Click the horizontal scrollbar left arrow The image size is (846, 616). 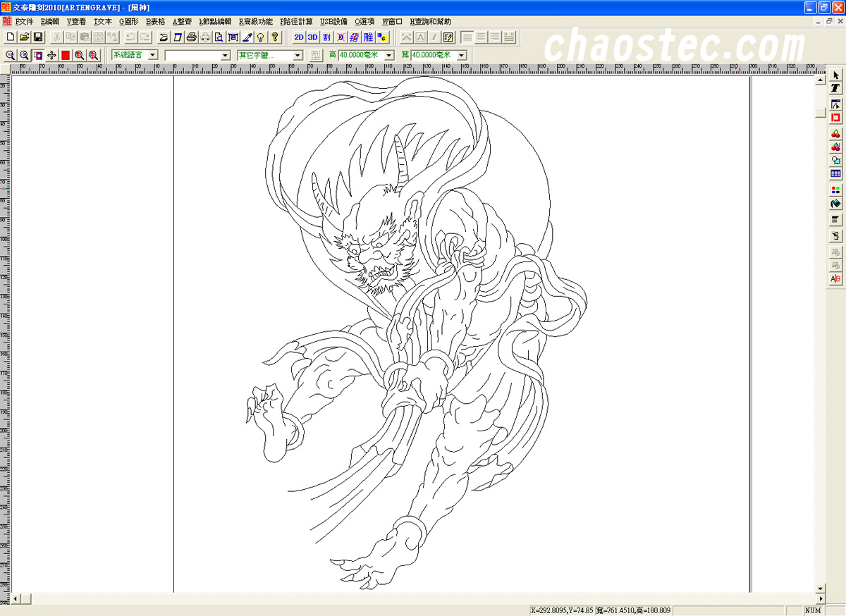click(x=16, y=599)
